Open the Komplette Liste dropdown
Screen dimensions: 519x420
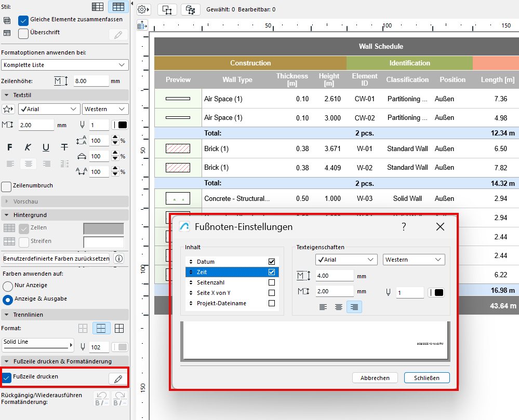[x=64, y=65]
